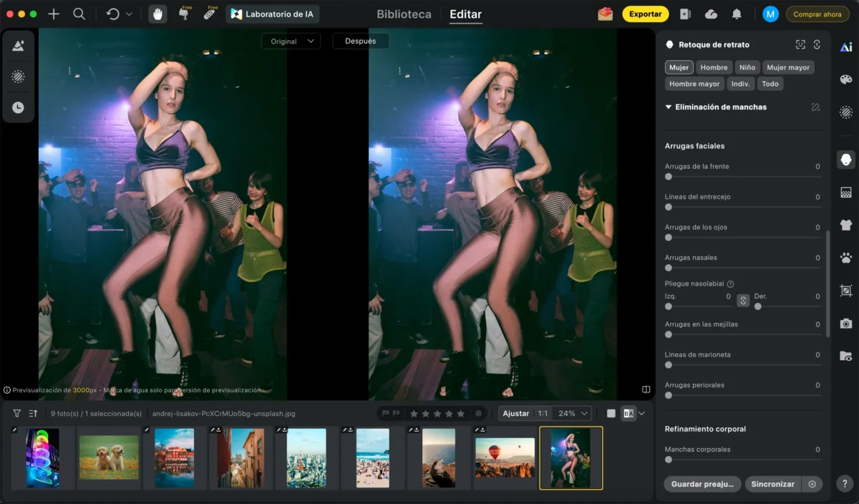Select the Hombre portrait category tab
Screen dimensions: 859x504
tap(714, 67)
